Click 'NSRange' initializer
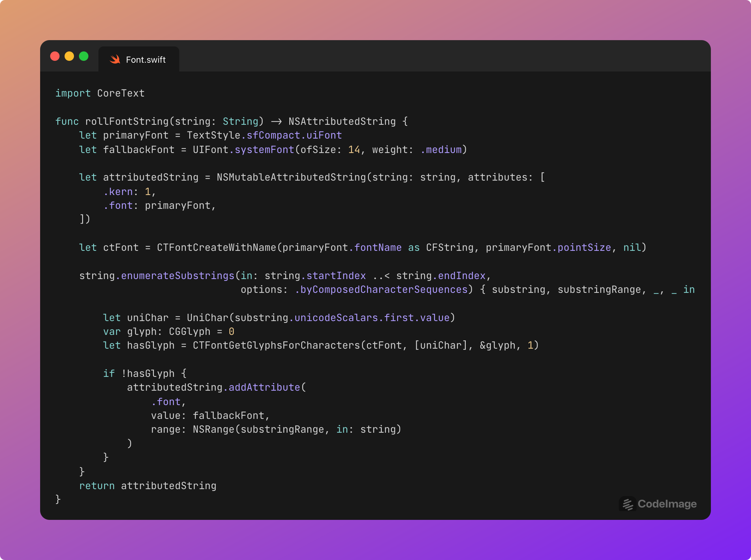 213,430
